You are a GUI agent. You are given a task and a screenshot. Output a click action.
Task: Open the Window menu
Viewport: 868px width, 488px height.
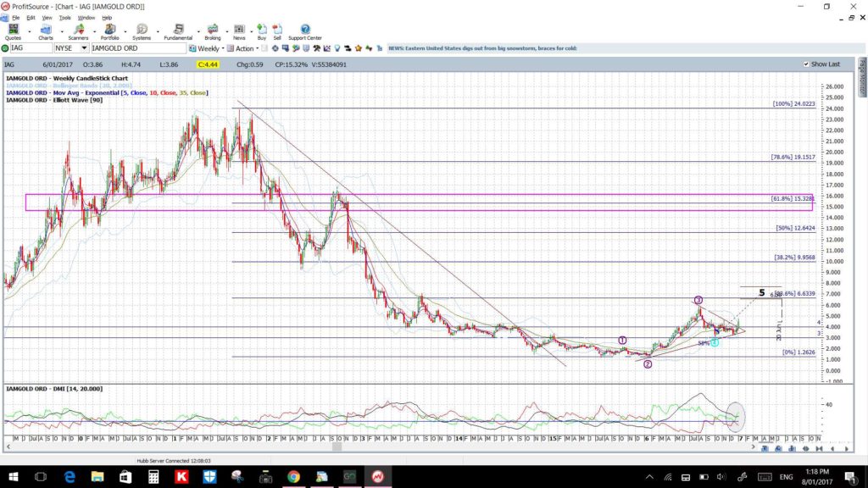[x=86, y=18]
